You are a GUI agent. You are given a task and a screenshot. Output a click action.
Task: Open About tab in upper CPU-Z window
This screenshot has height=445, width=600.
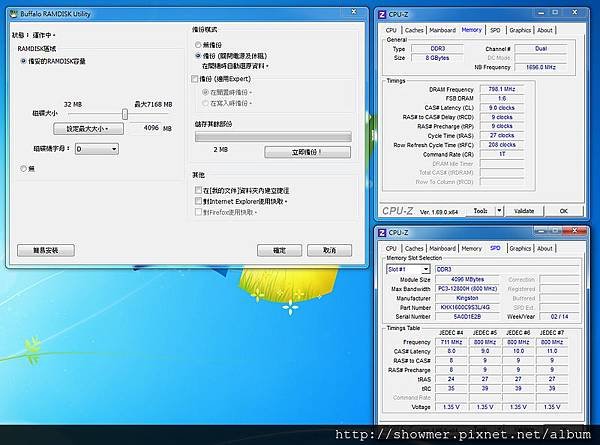[545, 30]
